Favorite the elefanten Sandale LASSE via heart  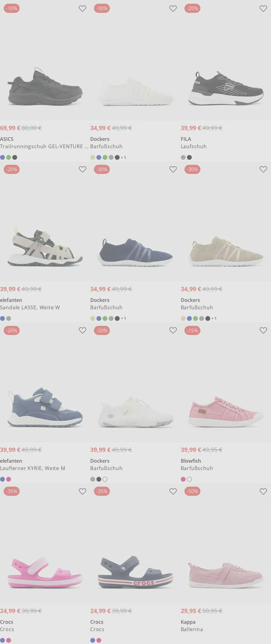[83, 169]
